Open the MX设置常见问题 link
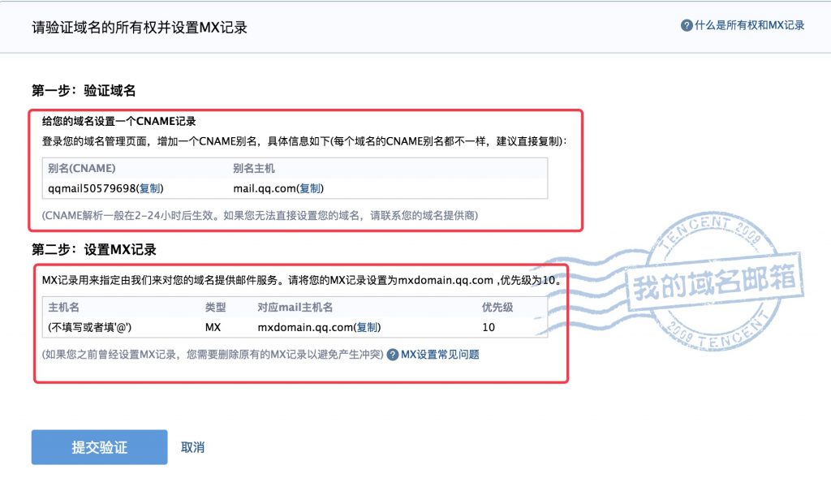831x504 pixels. pos(440,355)
